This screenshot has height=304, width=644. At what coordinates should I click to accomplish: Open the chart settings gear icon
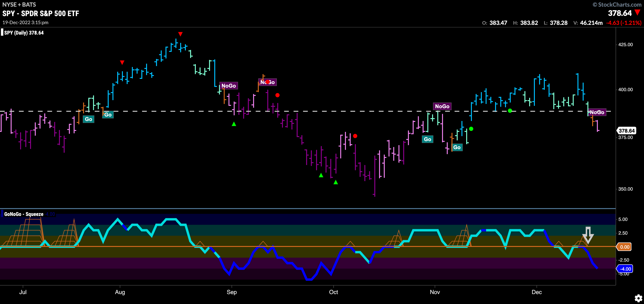tap(638, 298)
